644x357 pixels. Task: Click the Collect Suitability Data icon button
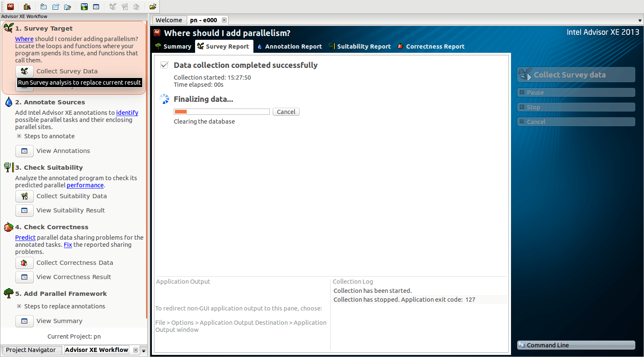point(24,196)
